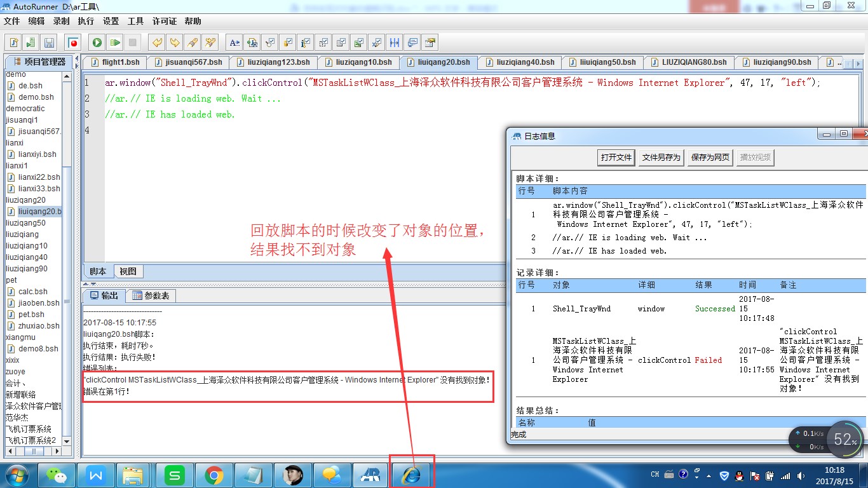Viewport: 868px width, 488px height.
Task: Open Internet Explorer from the taskbar
Action: tap(412, 474)
